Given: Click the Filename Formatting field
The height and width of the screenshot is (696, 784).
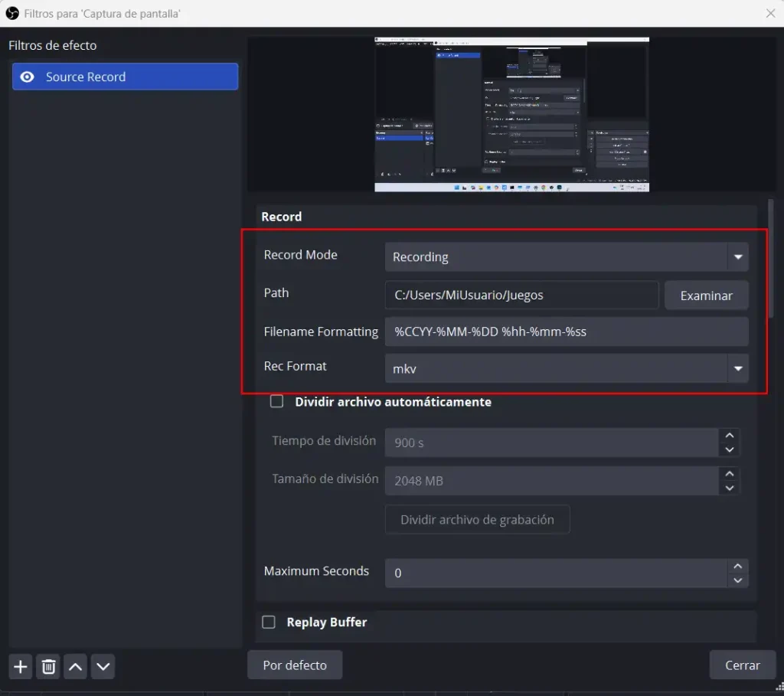Looking at the screenshot, I should coord(567,332).
